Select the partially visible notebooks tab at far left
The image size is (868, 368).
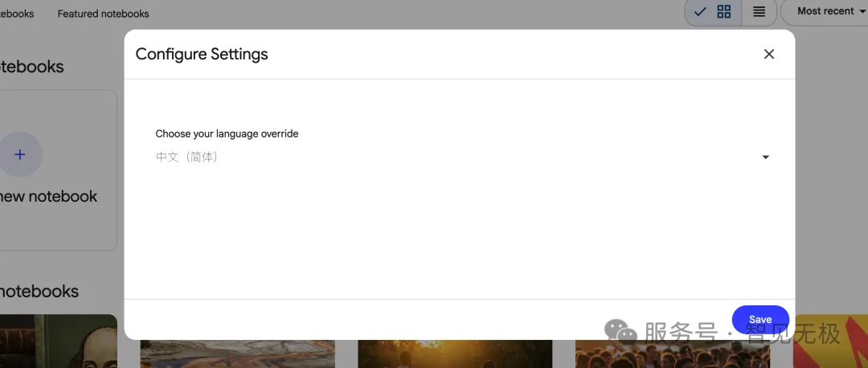(16, 14)
